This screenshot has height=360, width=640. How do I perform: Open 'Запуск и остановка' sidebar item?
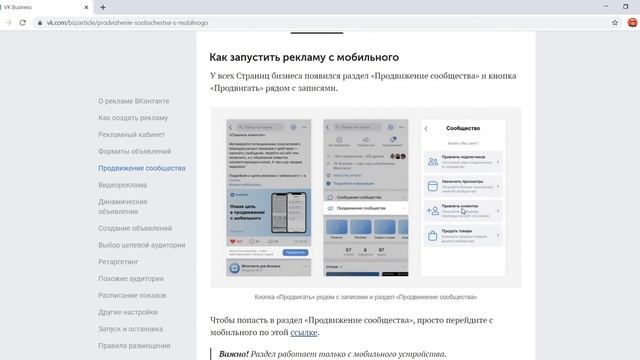(131, 329)
